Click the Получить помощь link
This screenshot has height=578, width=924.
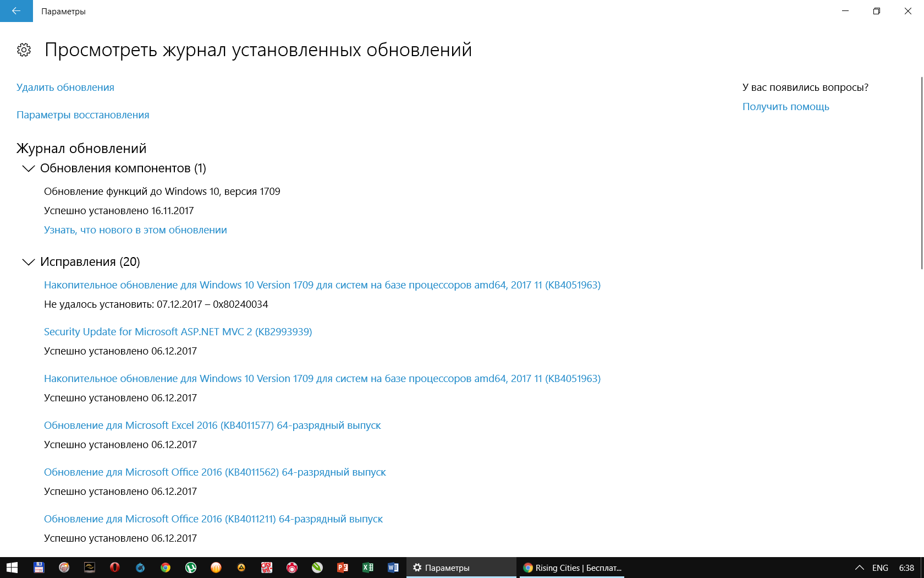click(x=786, y=107)
